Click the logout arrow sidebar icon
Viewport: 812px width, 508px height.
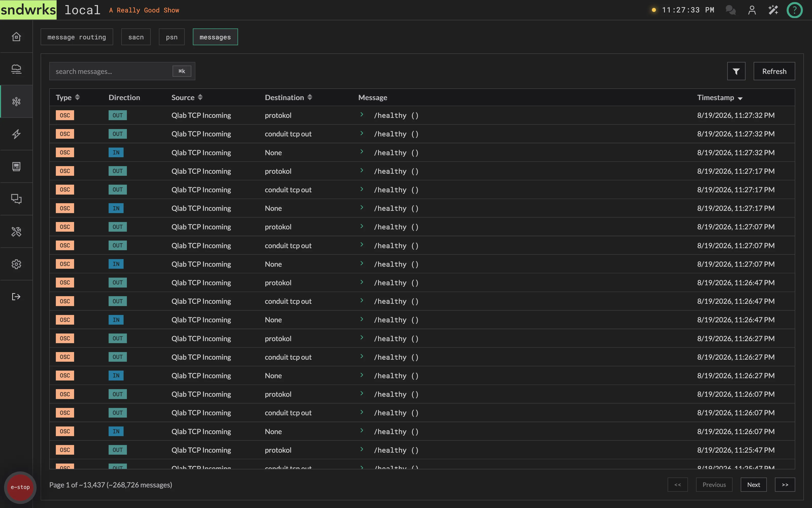pyautogui.click(x=16, y=297)
